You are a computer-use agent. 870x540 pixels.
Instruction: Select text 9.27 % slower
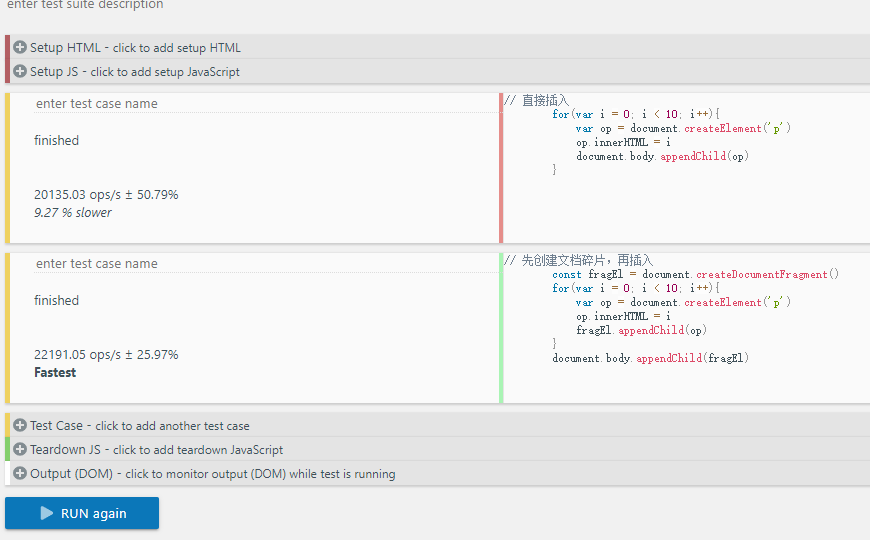(73, 213)
